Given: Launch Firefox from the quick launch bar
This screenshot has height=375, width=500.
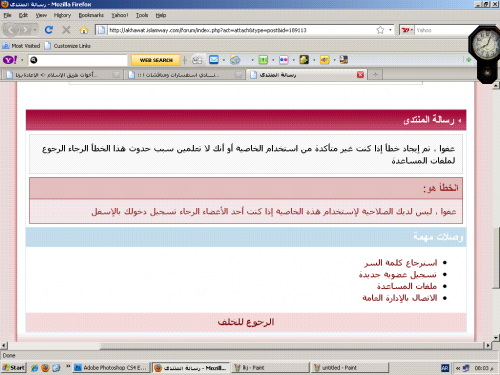Looking at the screenshot, I should pos(45,368).
